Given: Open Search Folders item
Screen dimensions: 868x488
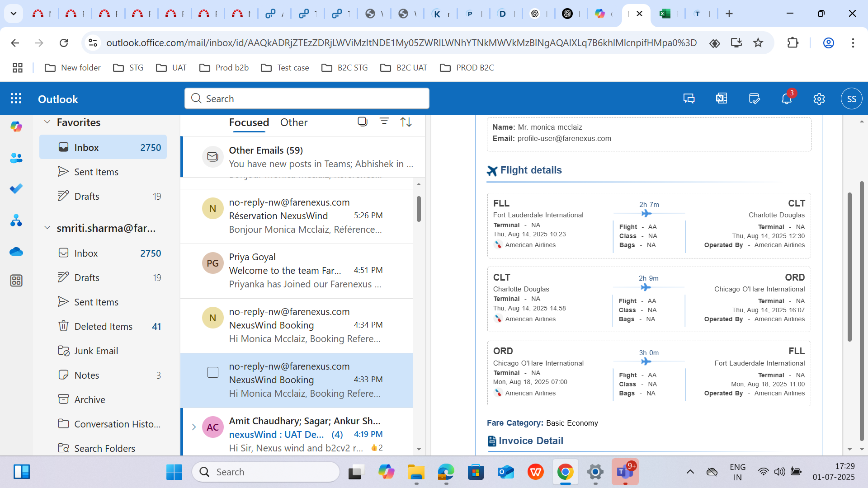Looking at the screenshot, I should pyautogui.click(x=103, y=448).
